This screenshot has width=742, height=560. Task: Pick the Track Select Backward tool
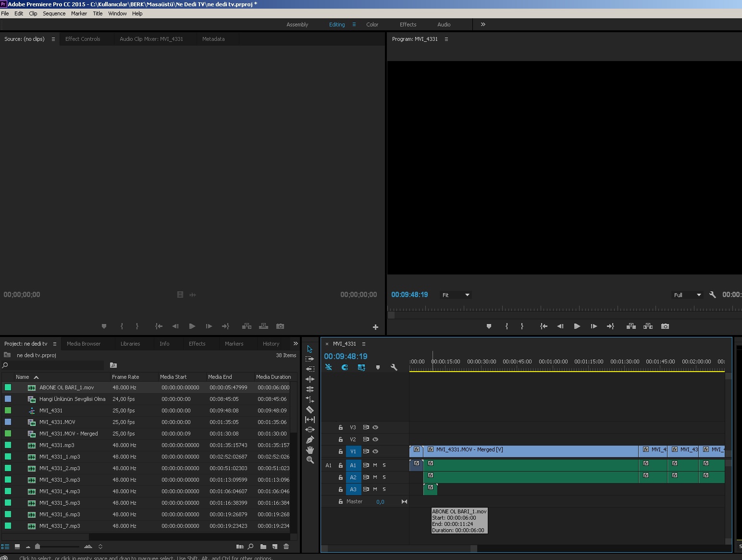[310, 369]
